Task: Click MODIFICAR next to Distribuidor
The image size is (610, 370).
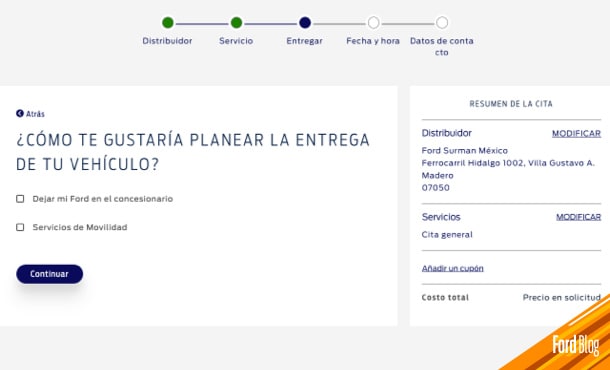Action: pyautogui.click(x=576, y=133)
